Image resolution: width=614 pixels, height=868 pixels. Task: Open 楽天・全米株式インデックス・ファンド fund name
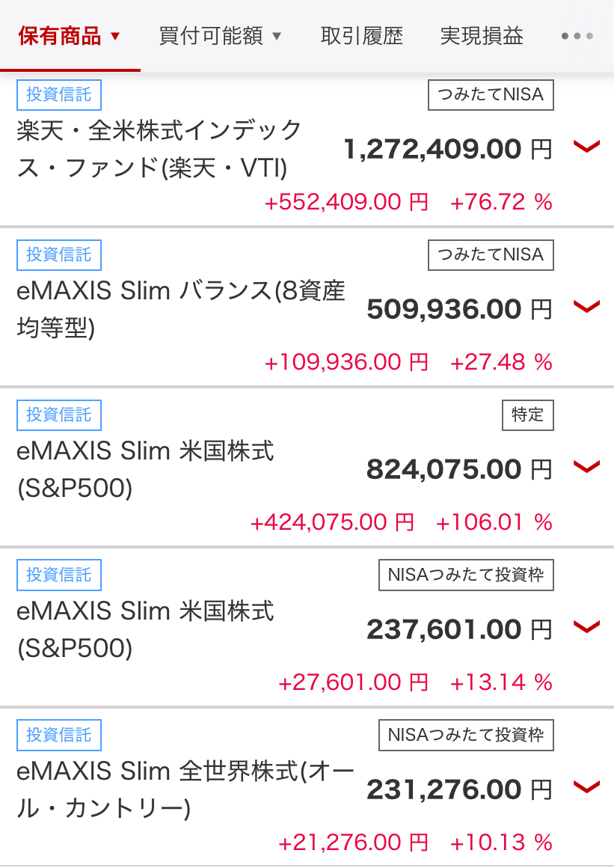159,149
